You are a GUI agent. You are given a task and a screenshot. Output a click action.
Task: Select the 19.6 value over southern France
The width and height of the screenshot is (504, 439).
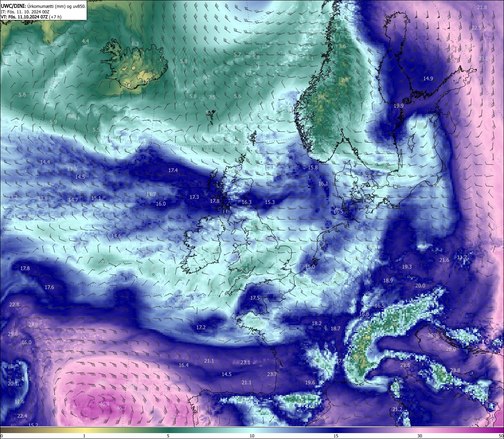310,383
